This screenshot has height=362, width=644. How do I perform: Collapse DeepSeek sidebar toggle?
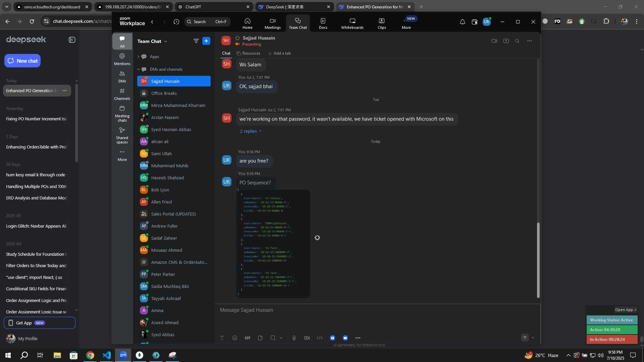[x=72, y=40]
